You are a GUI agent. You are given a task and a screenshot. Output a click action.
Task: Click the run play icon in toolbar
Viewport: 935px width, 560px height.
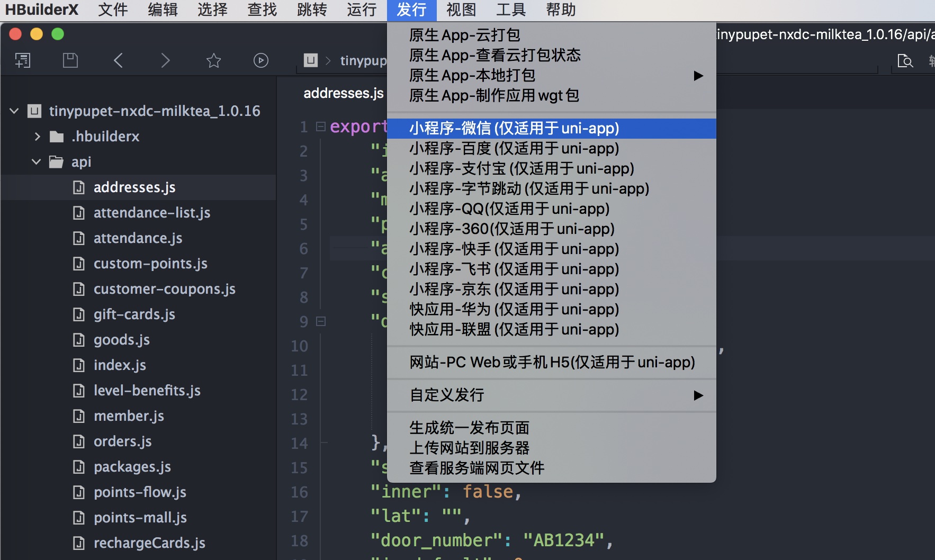coord(261,60)
